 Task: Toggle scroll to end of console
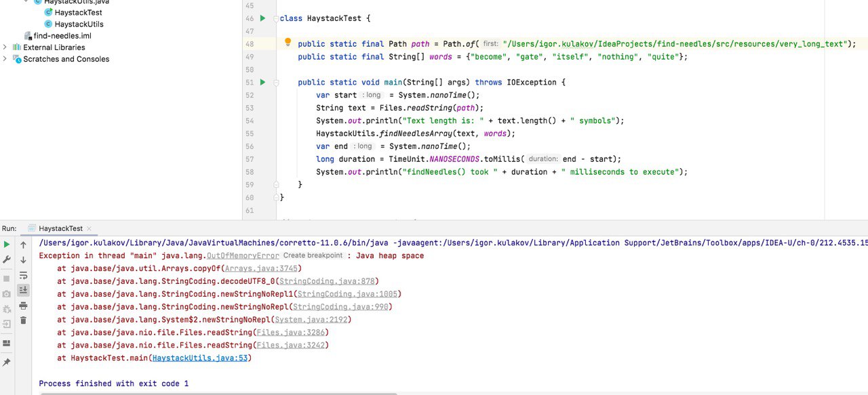(x=23, y=290)
